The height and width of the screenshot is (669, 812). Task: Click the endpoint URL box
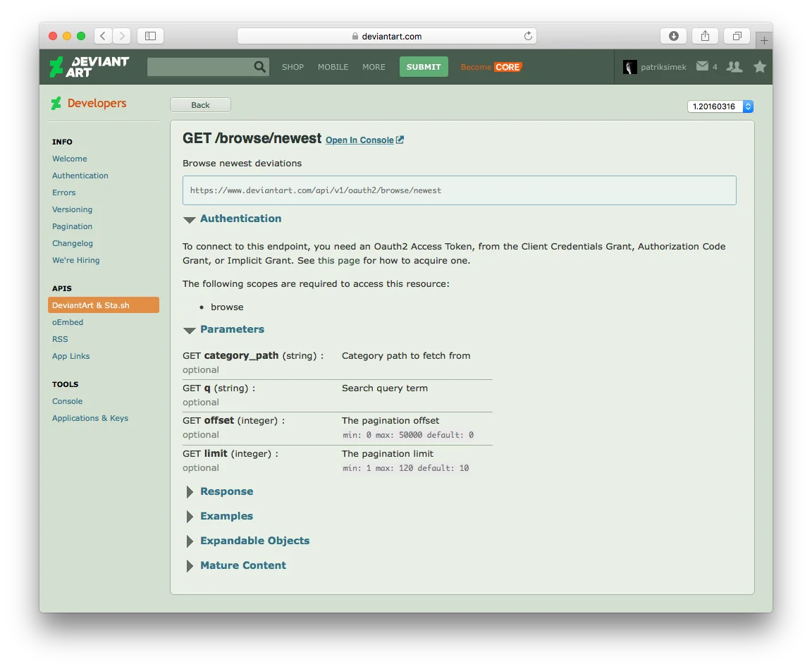tap(460, 190)
